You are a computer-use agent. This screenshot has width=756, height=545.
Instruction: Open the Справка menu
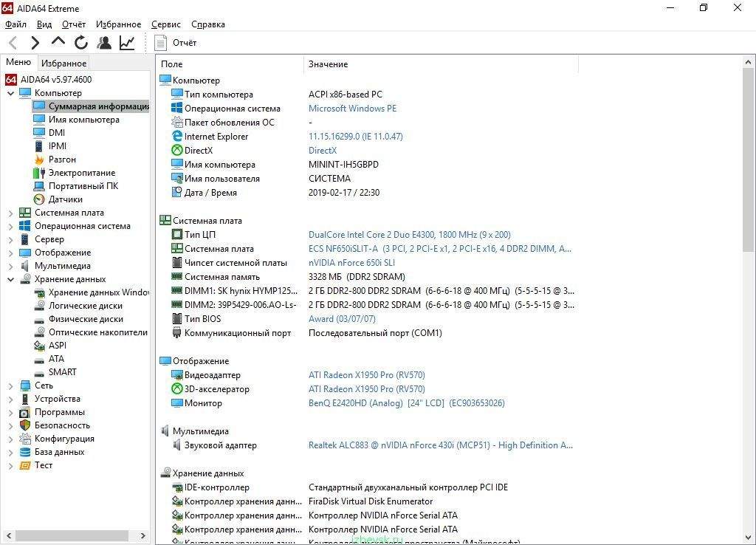[x=207, y=24]
